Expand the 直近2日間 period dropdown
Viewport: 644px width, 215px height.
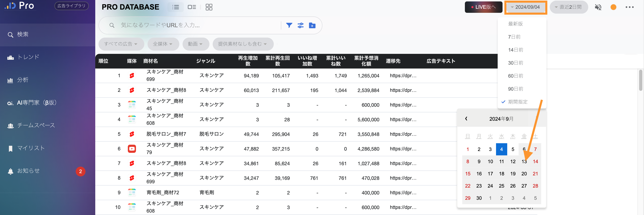pyautogui.click(x=568, y=7)
